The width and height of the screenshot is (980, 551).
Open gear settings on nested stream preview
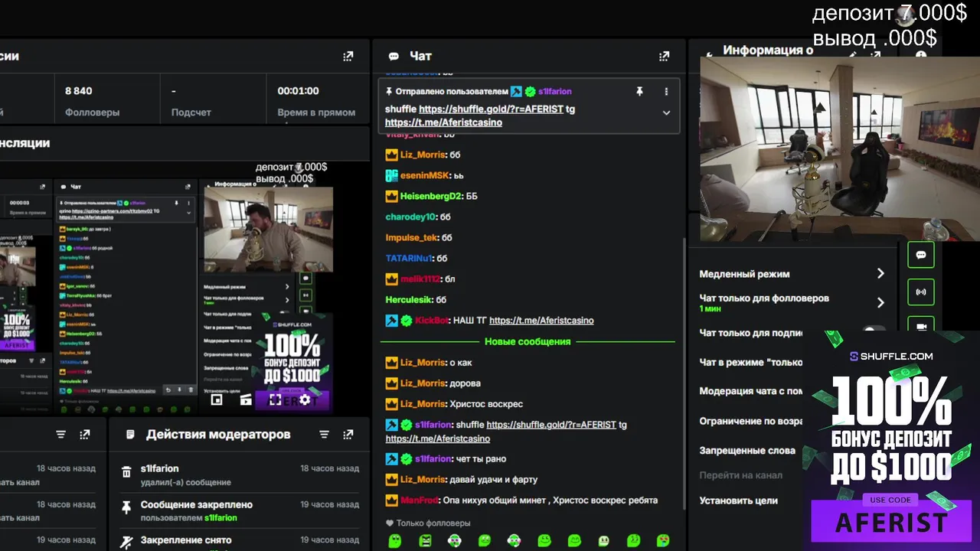pyautogui.click(x=305, y=399)
